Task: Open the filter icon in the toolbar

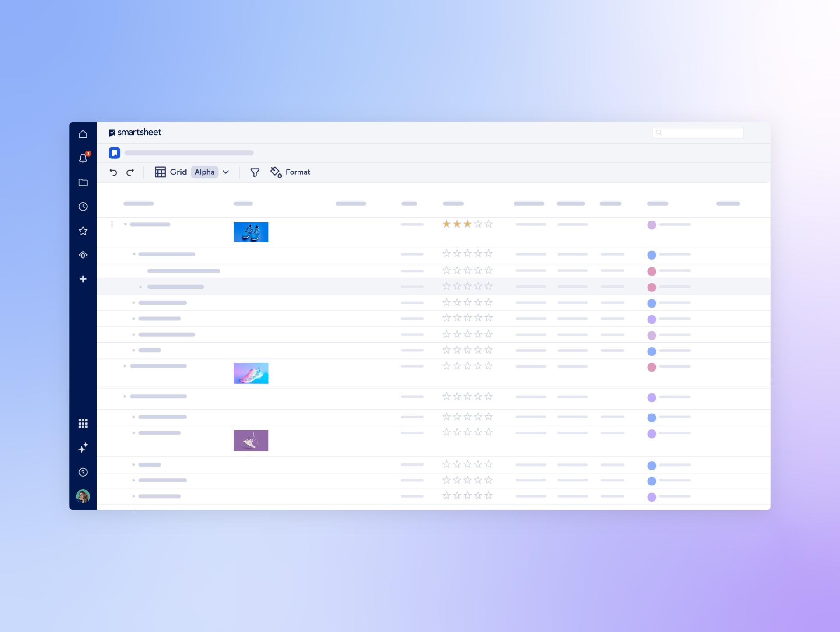Action: [255, 172]
